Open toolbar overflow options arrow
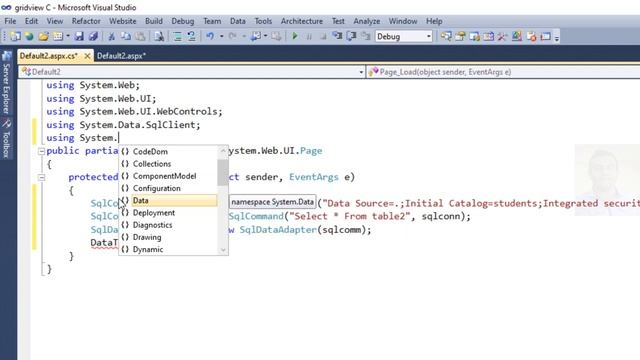The height and width of the screenshot is (360, 640). (x=557, y=38)
